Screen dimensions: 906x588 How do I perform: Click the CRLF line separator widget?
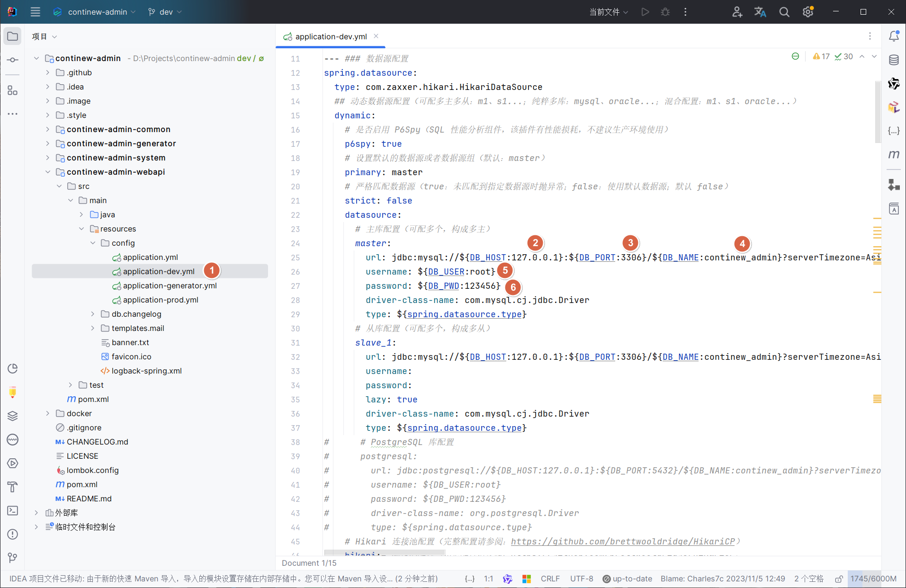pyautogui.click(x=550, y=579)
